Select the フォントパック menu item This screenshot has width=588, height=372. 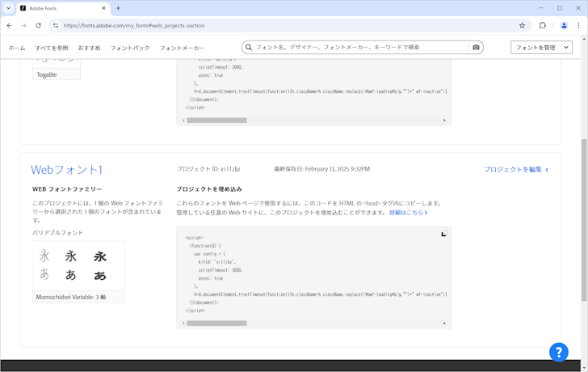pos(130,49)
